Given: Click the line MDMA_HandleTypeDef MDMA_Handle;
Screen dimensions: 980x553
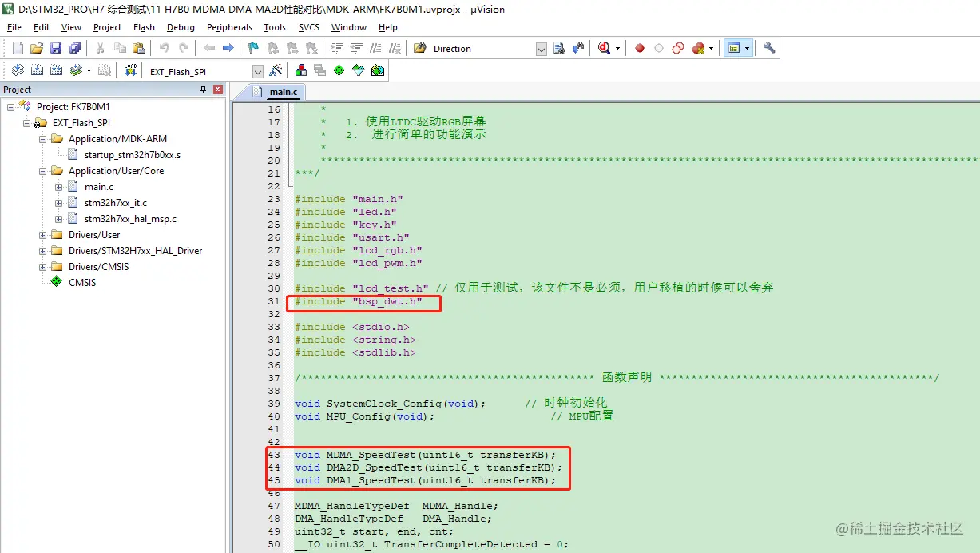Looking at the screenshot, I should pyautogui.click(x=396, y=506).
